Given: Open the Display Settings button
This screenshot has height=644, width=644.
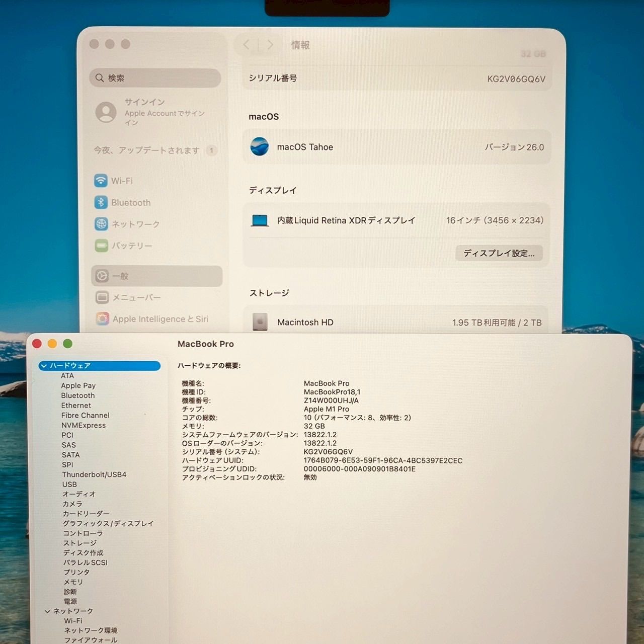Looking at the screenshot, I should 499,253.
